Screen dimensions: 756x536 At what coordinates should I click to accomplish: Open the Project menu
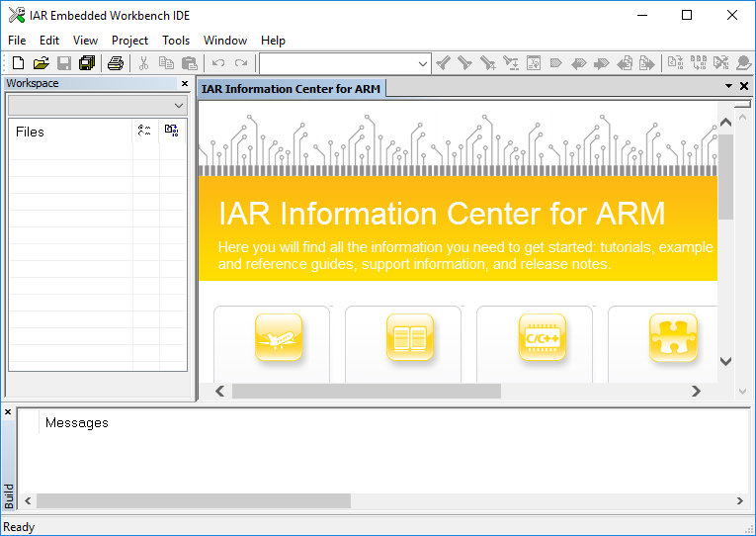pyautogui.click(x=129, y=41)
